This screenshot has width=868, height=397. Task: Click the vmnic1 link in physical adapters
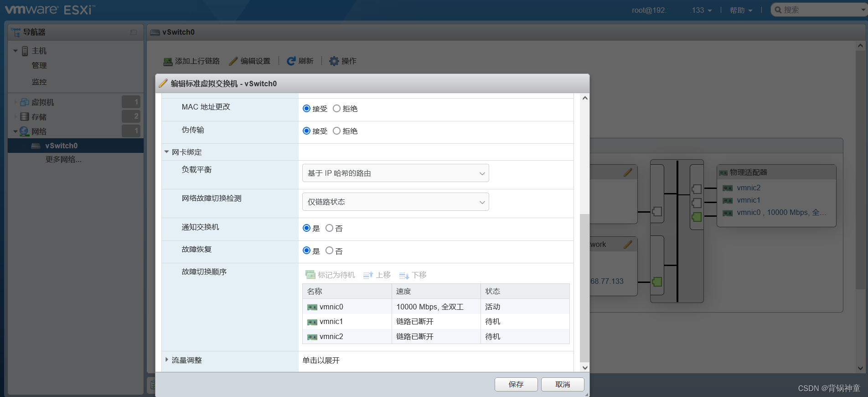tap(749, 200)
